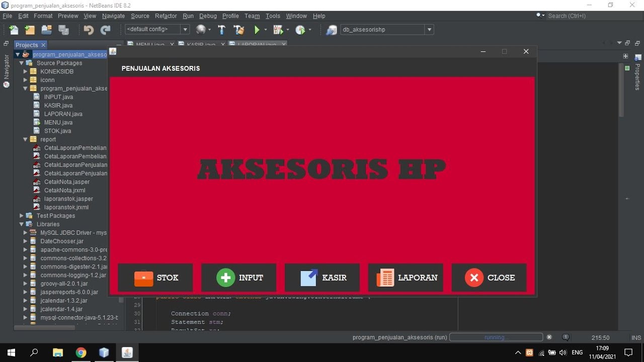The height and width of the screenshot is (362, 644).
Task: Click the Save All toolbar icon
Action: pyautogui.click(x=63, y=30)
